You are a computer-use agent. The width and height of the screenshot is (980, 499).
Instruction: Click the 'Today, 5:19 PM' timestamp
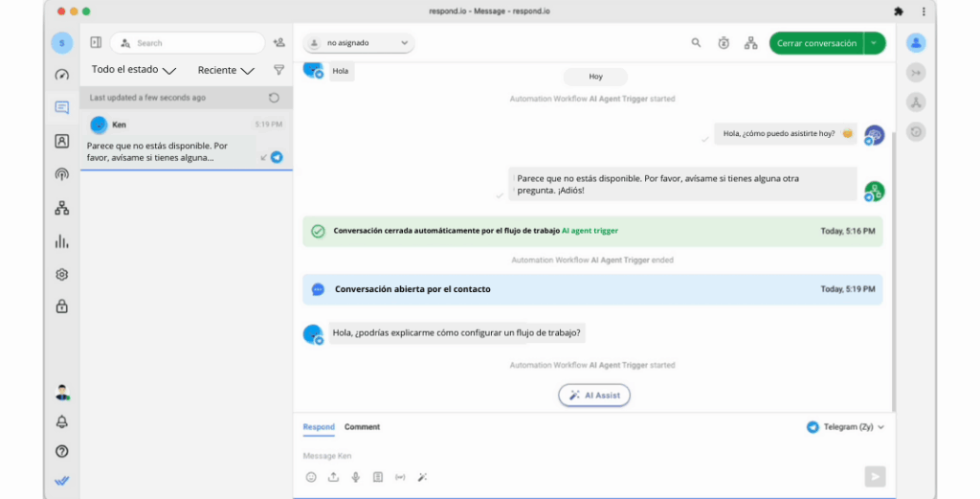coord(848,289)
